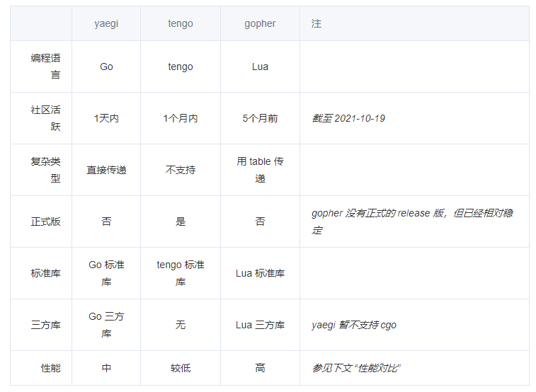
Task: Click the note "gopher 没有正式的 release 版"
Action: click(x=377, y=213)
